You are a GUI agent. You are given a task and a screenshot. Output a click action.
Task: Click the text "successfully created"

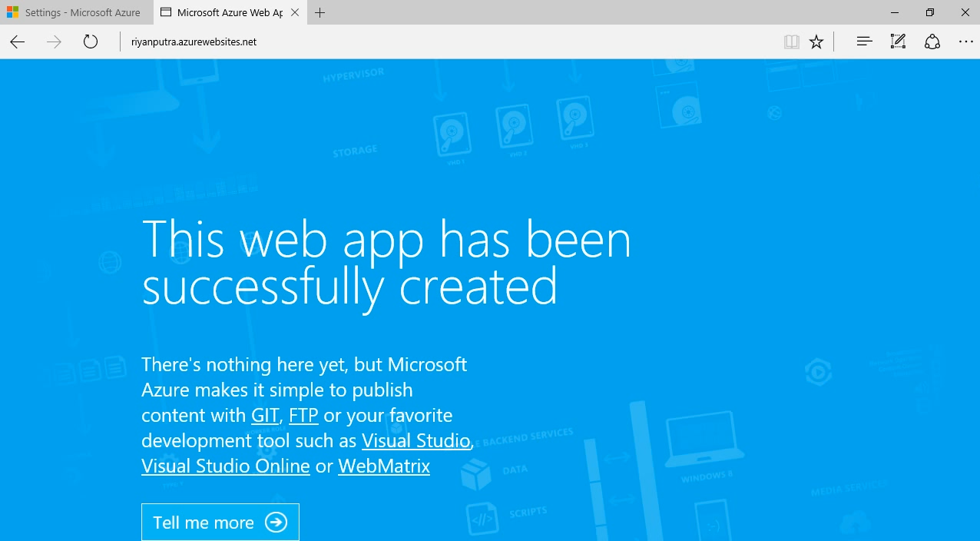[349, 287]
